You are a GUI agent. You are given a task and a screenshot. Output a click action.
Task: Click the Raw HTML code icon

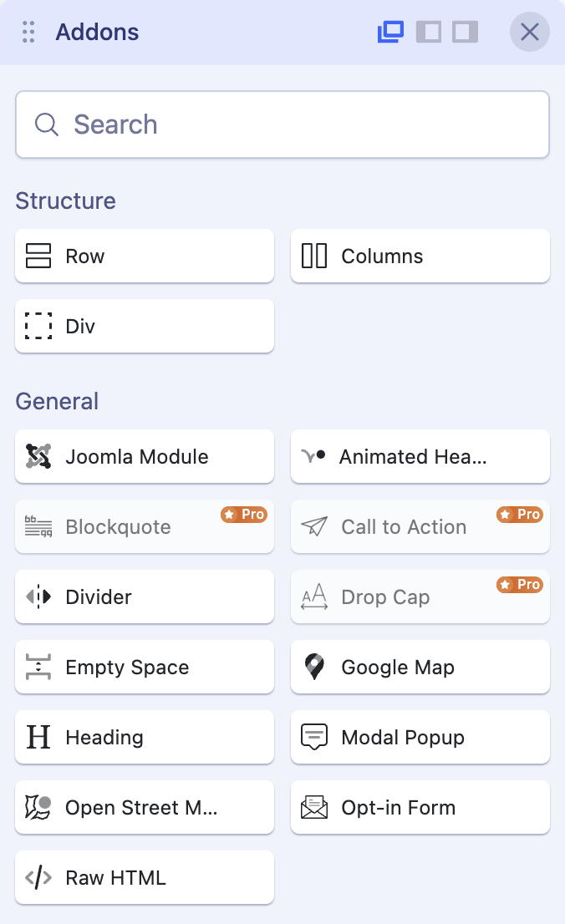pyautogui.click(x=38, y=878)
